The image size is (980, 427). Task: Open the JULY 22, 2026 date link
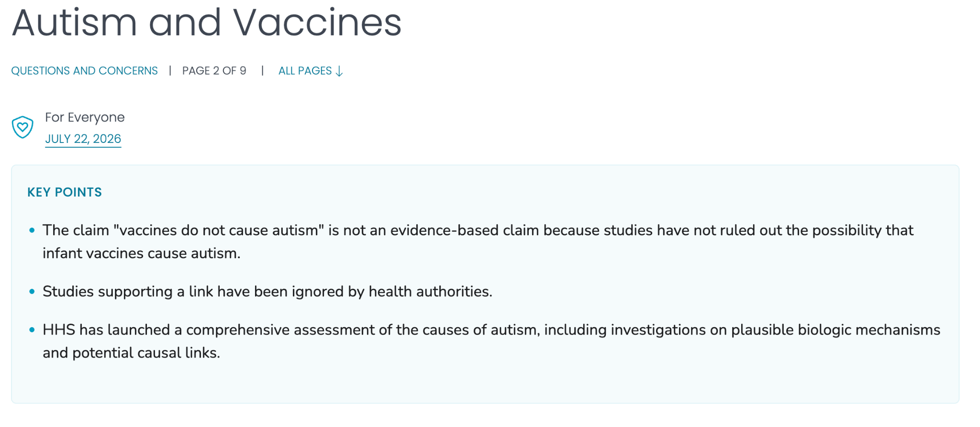[83, 139]
